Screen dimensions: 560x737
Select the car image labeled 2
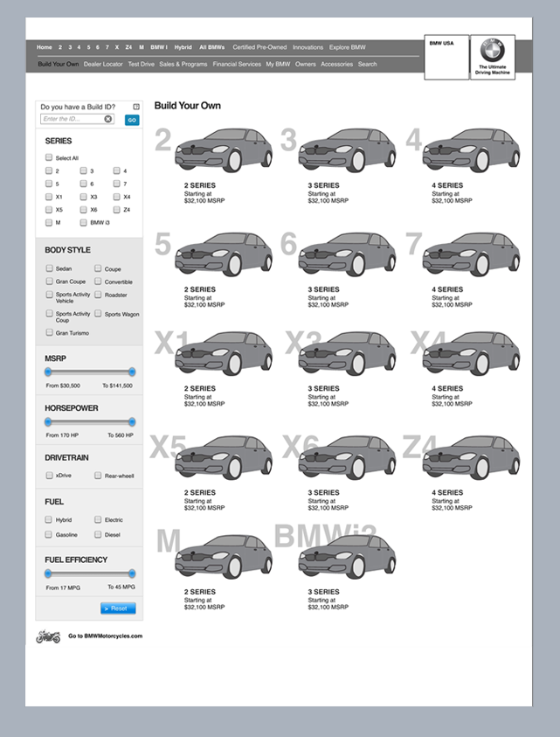click(224, 150)
